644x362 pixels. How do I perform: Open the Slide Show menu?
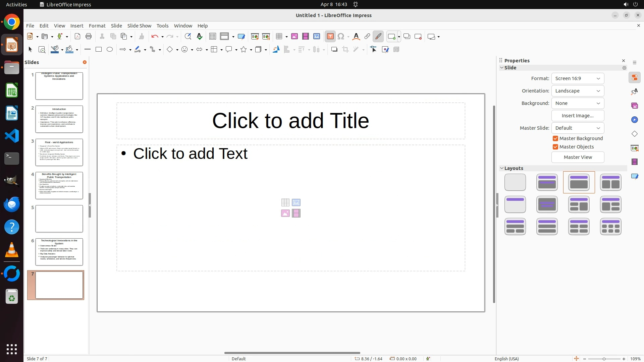(x=139, y=26)
